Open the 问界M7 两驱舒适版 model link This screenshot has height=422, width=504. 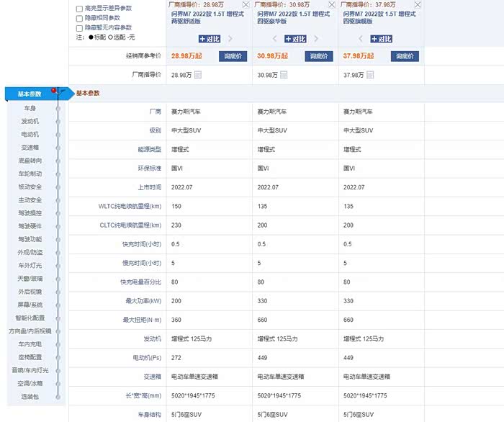207,17
